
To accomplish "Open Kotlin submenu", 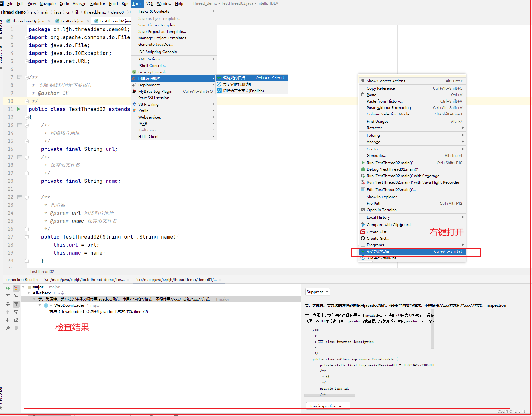I will point(174,111).
